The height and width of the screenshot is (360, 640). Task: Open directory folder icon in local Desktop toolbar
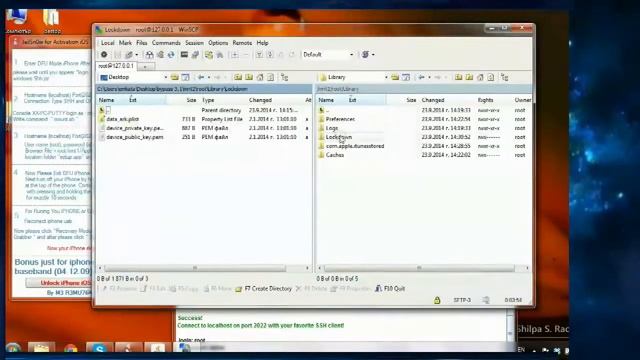point(175,77)
